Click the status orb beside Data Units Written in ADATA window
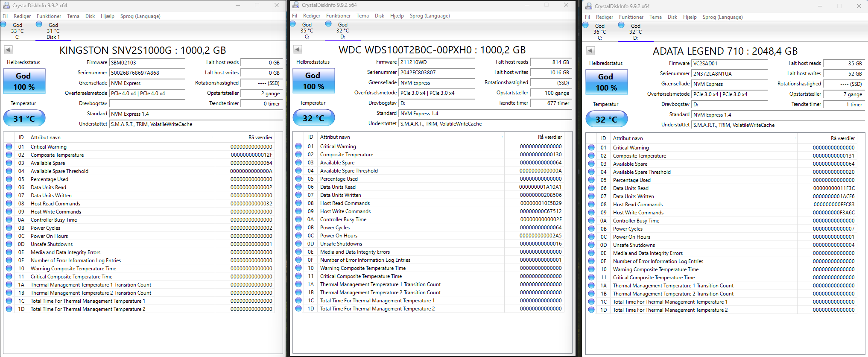This screenshot has height=357, width=868. [x=591, y=196]
